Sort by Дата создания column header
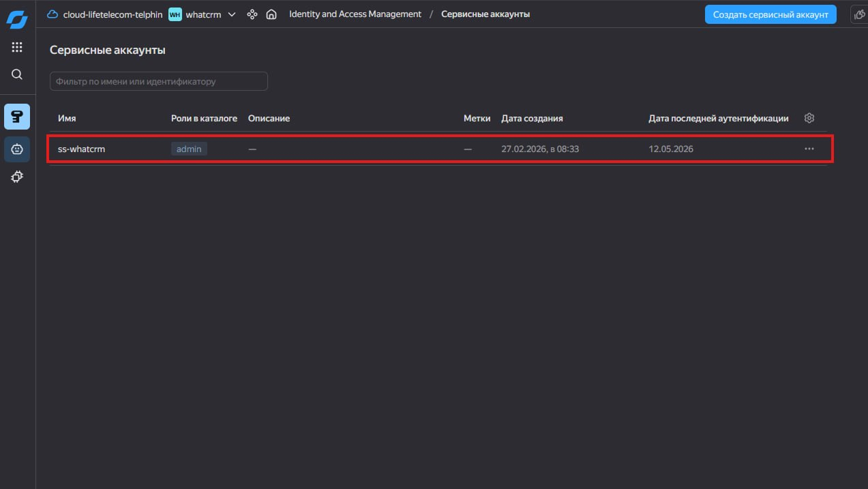The width and height of the screenshot is (868, 489). (x=532, y=118)
